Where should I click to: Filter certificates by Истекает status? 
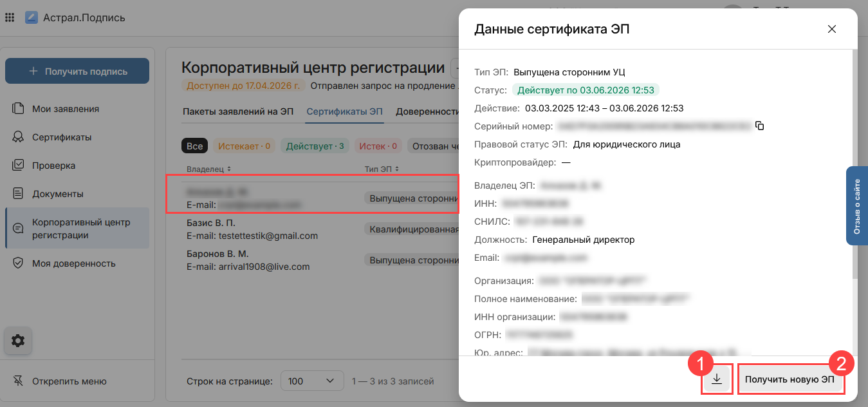click(x=244, y=146)
